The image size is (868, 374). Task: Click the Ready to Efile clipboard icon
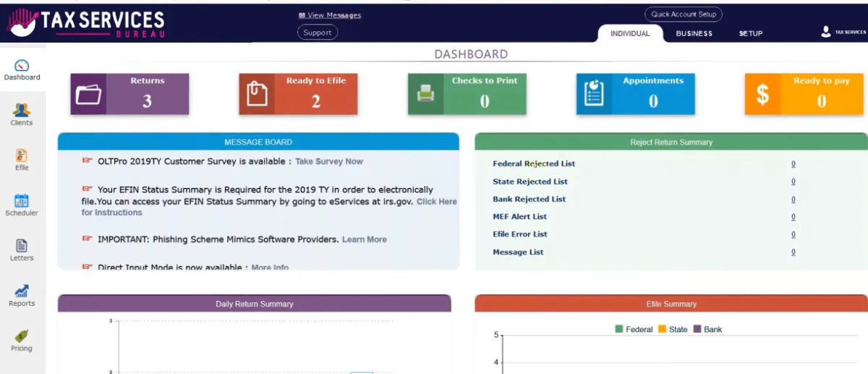pyautogui.click(x=257, y=94)
